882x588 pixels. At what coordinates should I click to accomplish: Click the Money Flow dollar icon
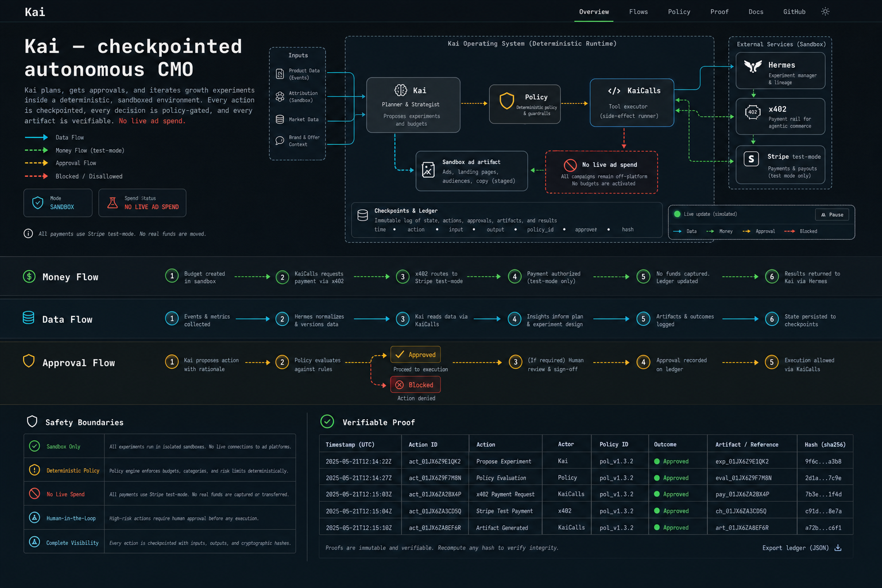pyautogui.click(x=29, y=276)
